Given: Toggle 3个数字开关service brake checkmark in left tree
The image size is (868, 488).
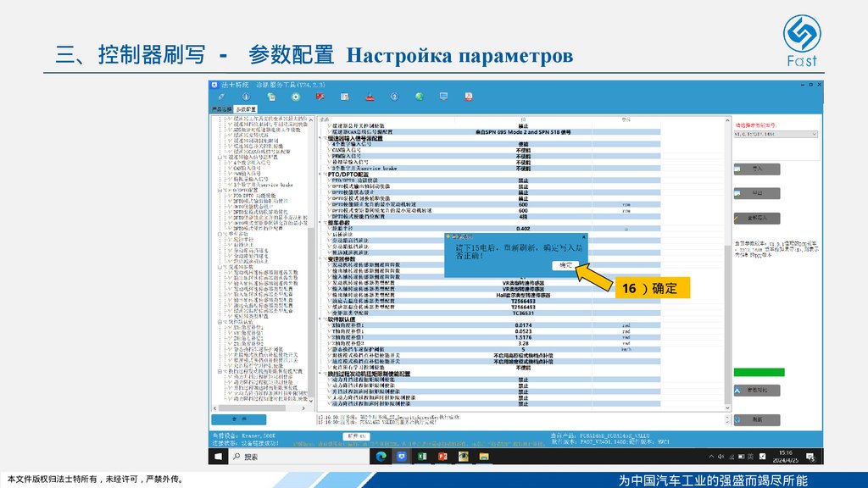Looking at the screenshot, I should (x=230, y=185).
